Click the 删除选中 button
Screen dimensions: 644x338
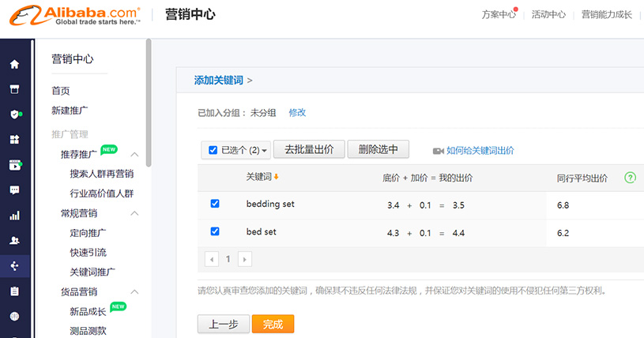[378, 149]
